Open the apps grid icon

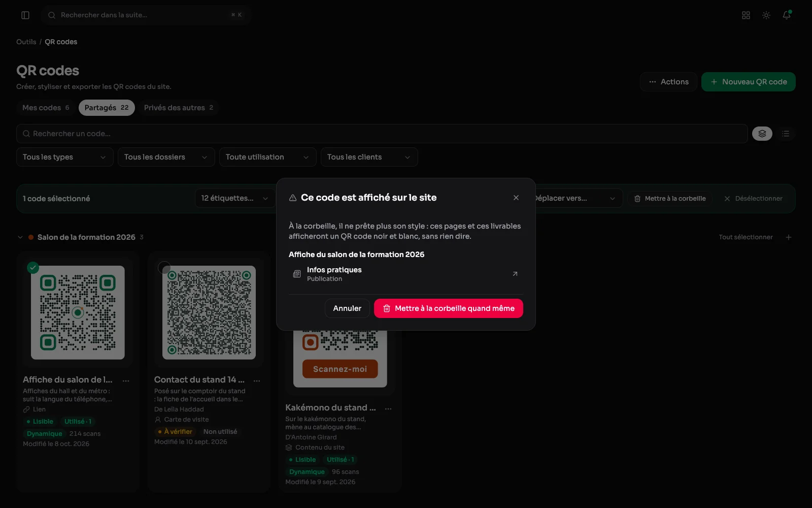(x=746, y=15)
